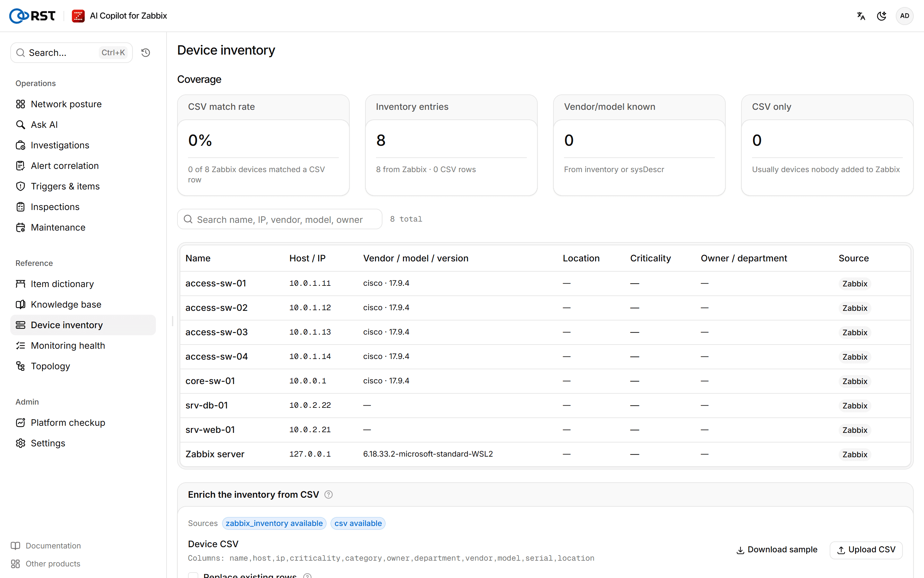Click the red AI Copilot app icon
This screenshot has height=578, width=924.
[x=78, y=16]
